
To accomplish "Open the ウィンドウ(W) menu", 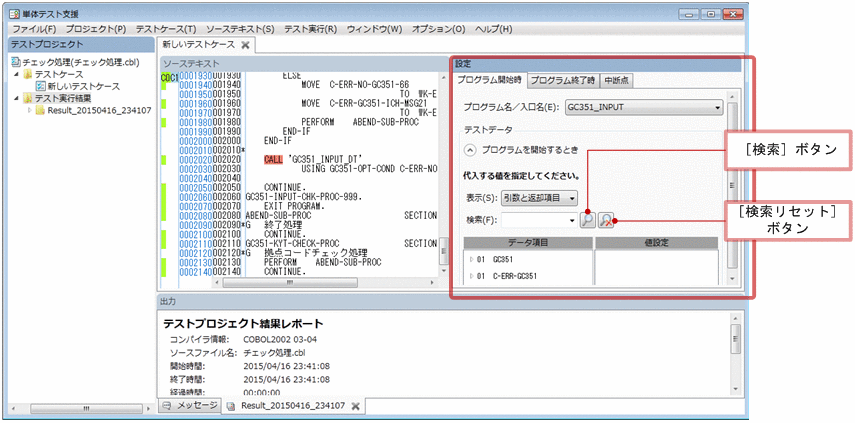I will pyautogui.click(x=374, y=29).
